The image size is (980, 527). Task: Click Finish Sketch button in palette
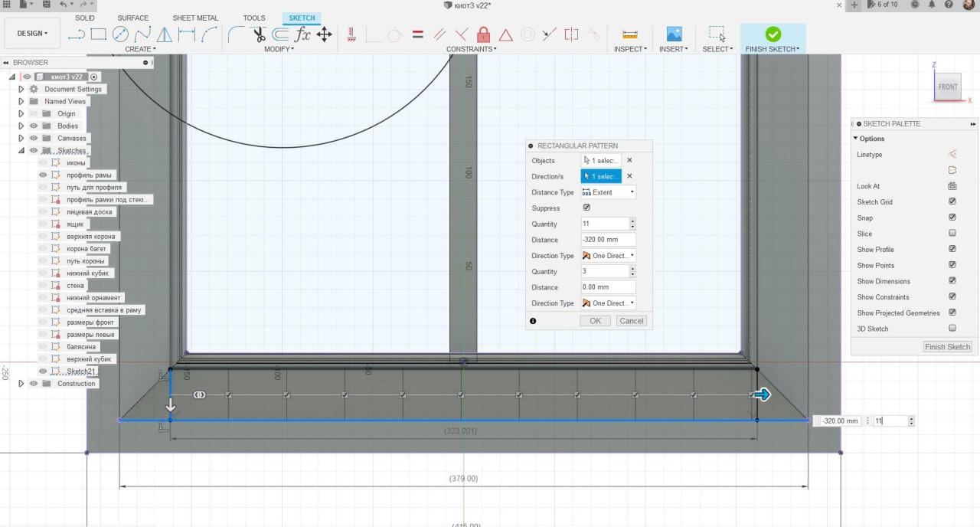pos(948,347)
